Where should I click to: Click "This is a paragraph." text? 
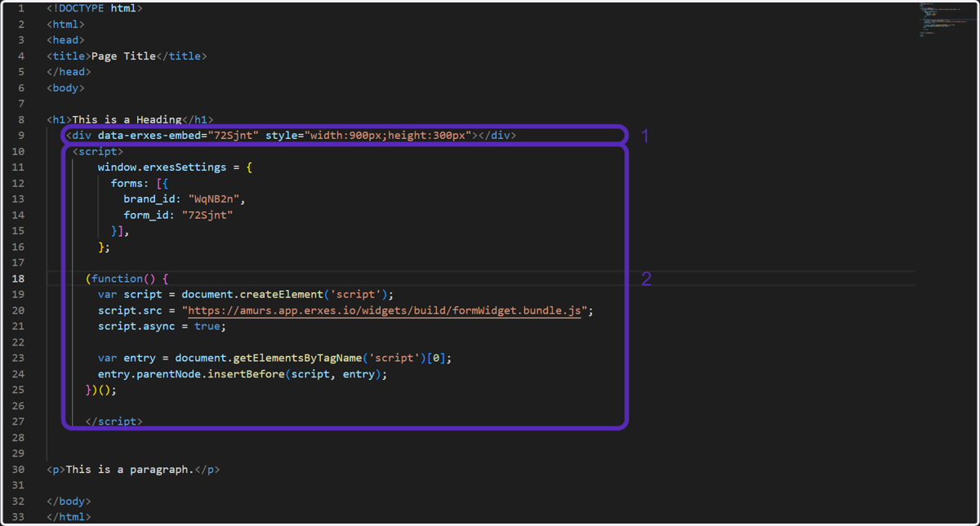click(130, 470)
